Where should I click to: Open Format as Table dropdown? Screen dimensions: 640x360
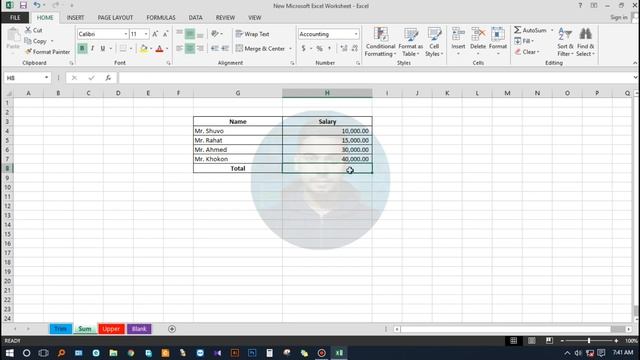coord(411,42)
